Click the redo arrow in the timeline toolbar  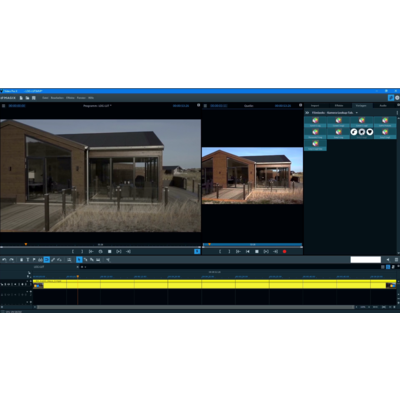coord(12,260)
